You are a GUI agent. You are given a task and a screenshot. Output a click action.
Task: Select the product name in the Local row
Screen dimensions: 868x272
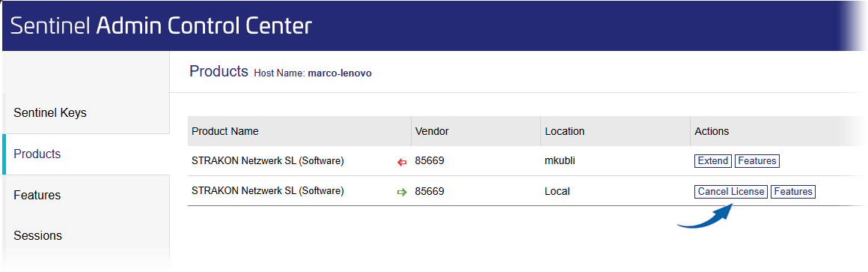pyautogui.click(x=268, y=191)
